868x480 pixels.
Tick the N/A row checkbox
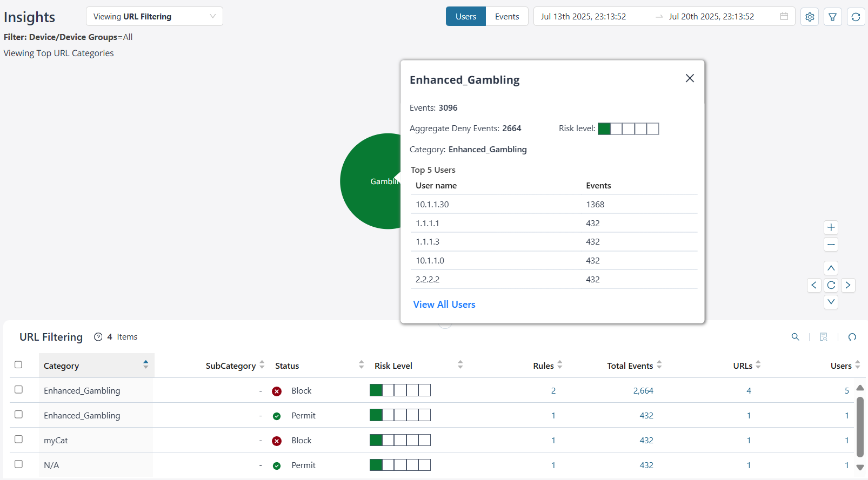coord(18,464)
